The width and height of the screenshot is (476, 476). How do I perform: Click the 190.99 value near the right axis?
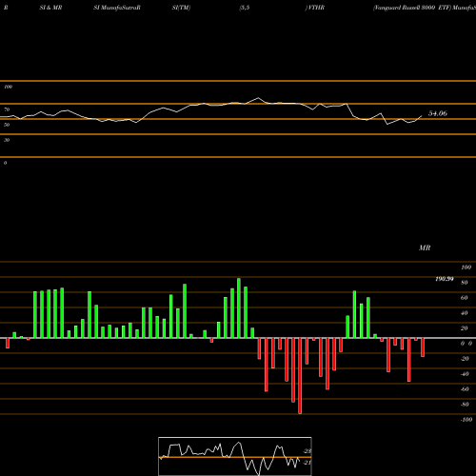pos(445,279)
